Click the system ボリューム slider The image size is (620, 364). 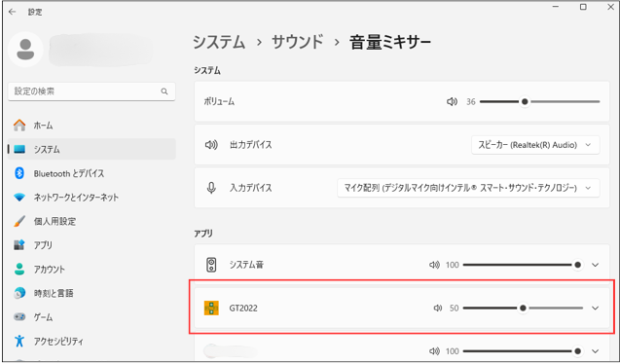(x=540, y=102)
